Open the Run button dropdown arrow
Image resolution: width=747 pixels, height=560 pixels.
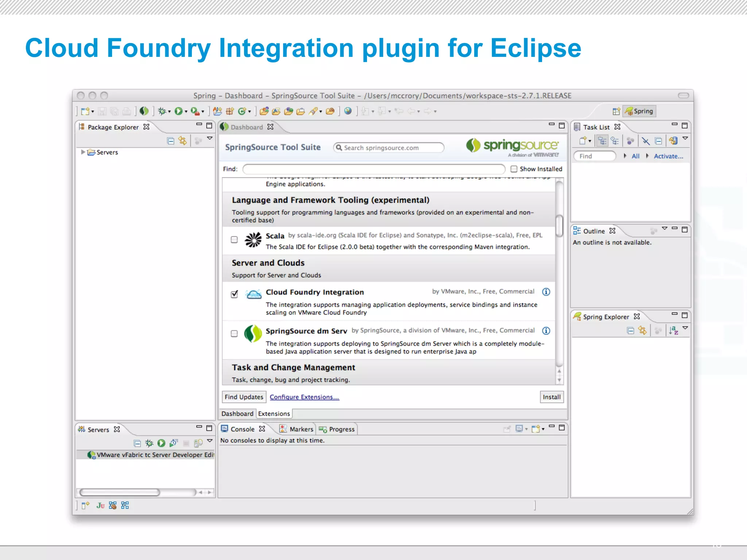tap(186, 112)
